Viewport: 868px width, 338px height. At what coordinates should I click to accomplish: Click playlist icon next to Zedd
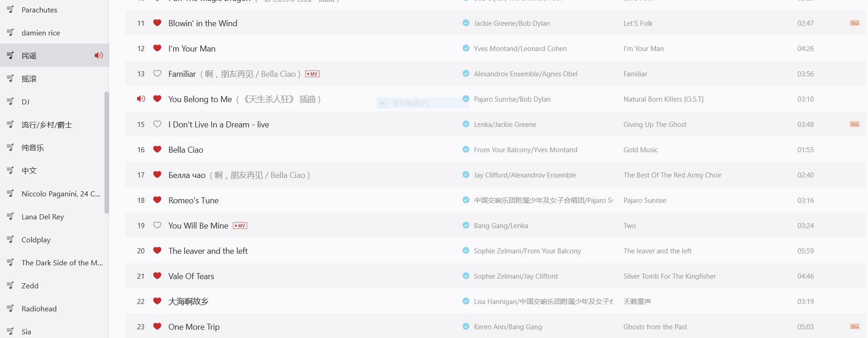[10, 286]
